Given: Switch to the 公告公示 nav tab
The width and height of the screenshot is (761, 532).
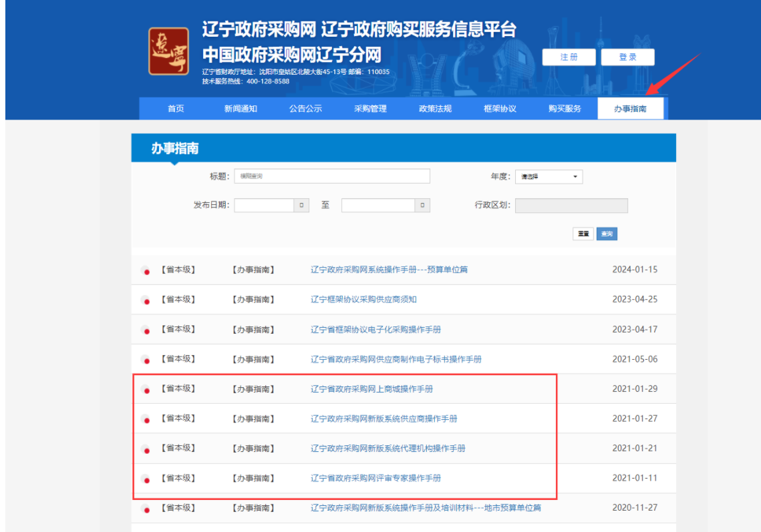Looking at the screenshot, I should [x=305, y=109].
